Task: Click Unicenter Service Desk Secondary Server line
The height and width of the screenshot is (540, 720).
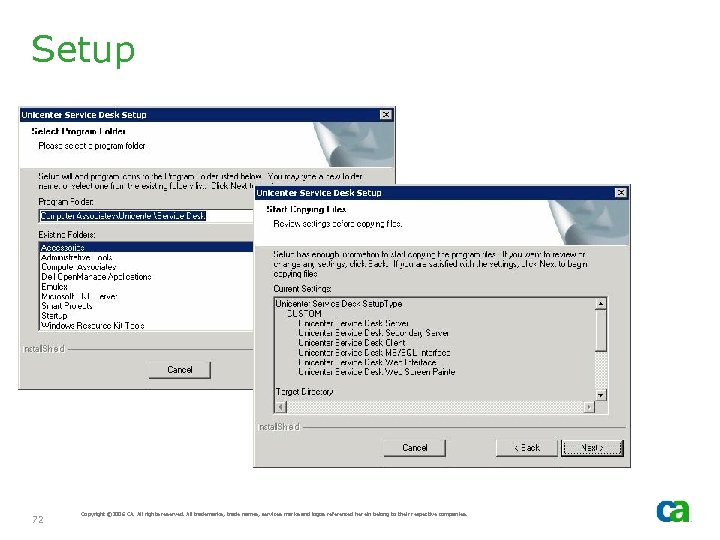Action: (x=373, y=333)
